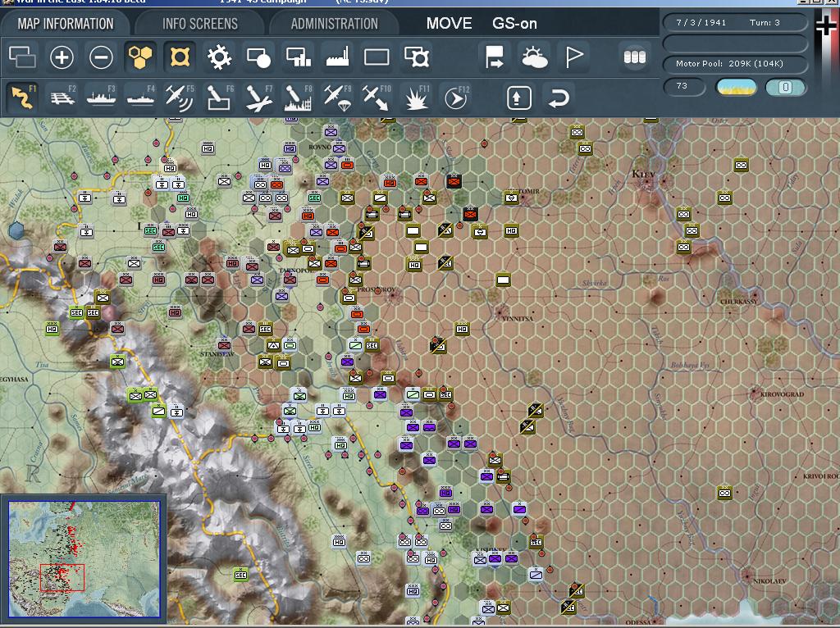Zoom out with the minus icon
Image resolution: width=840 pixels, height=628 pixels.
coord(101,57)
